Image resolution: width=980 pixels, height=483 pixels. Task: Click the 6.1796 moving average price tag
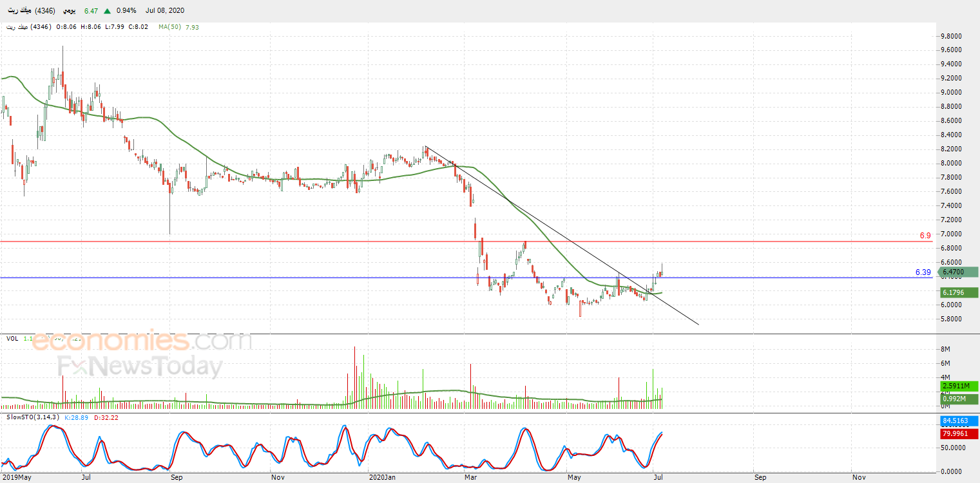(x=959, y=292)
